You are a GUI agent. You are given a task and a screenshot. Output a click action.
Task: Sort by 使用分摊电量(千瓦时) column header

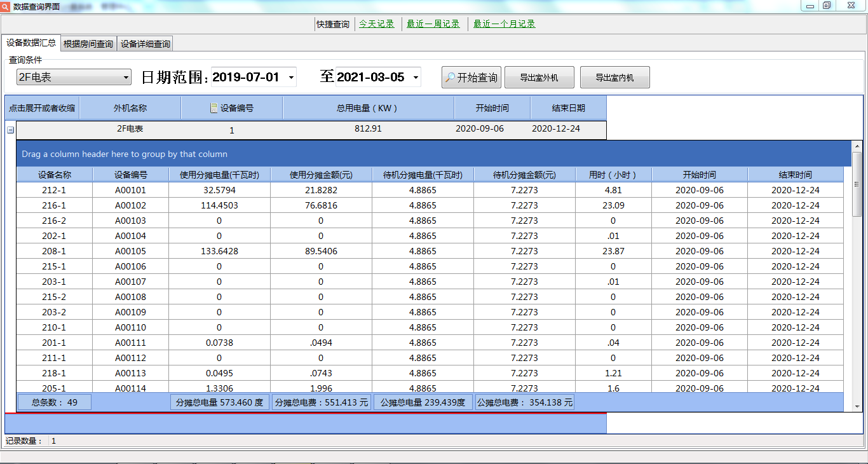pos(219,175)
